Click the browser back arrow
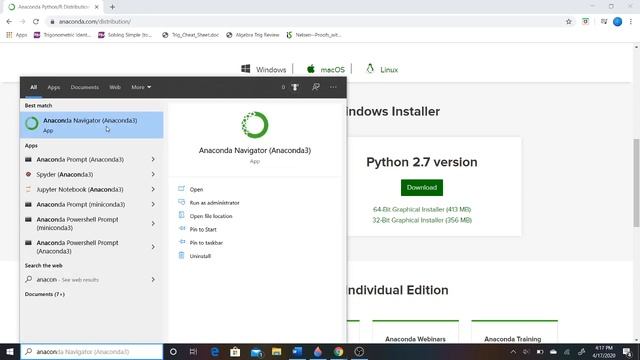 click(x=9, y=22)
